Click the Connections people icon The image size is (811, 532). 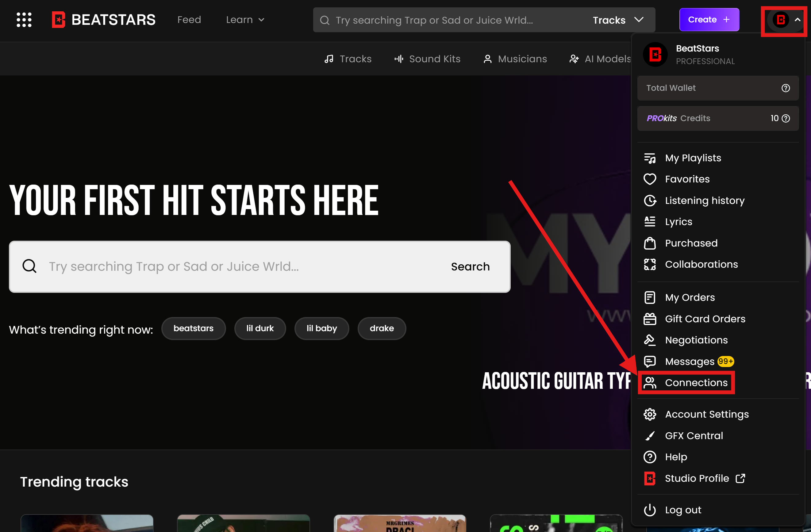pos(649,382)
